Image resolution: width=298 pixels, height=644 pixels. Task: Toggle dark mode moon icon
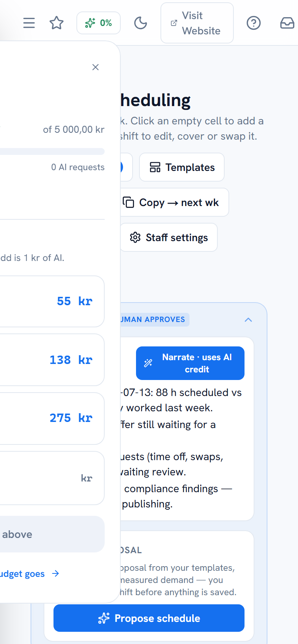tap(141, 23)
